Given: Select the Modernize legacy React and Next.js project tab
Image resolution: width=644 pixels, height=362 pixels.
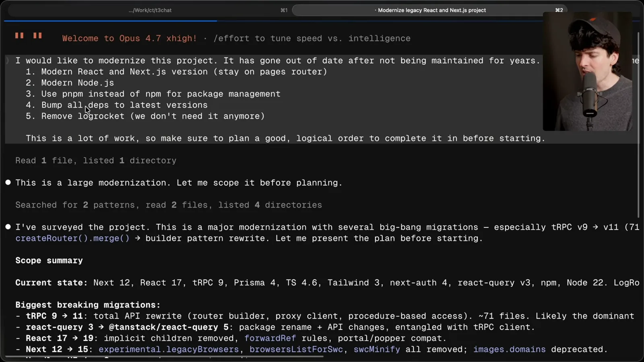Looking at the screenshot, I should pos(429,10).
